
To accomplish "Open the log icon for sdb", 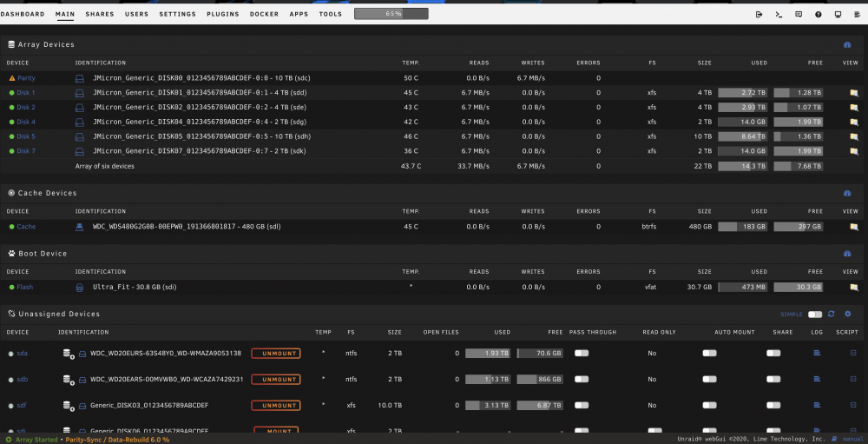I will point(817,379).
